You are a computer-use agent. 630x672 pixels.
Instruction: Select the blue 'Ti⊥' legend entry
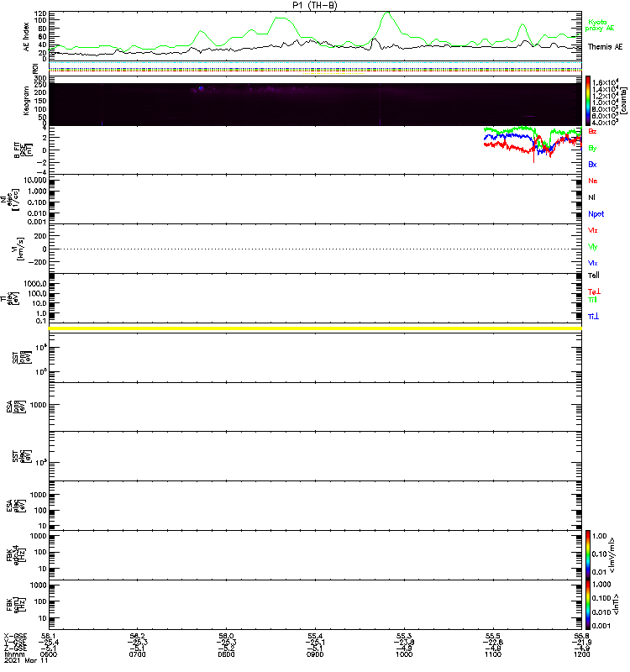(x=593, y=317)
